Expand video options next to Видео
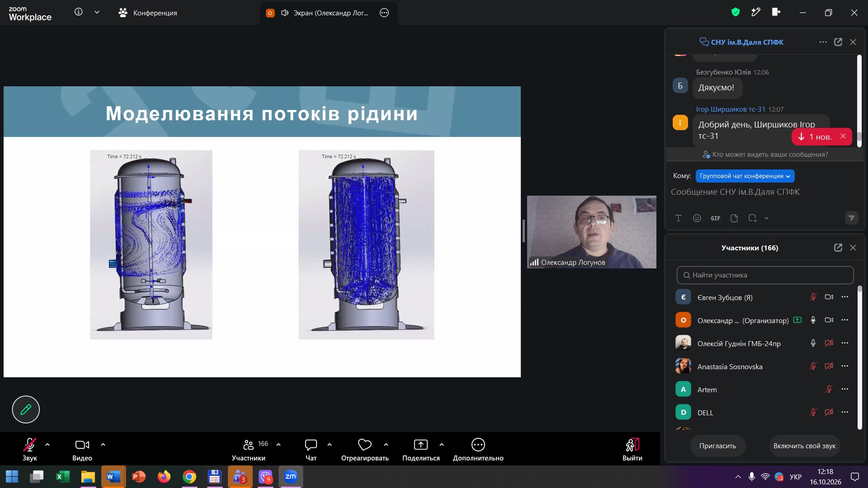 coord(103,445)
